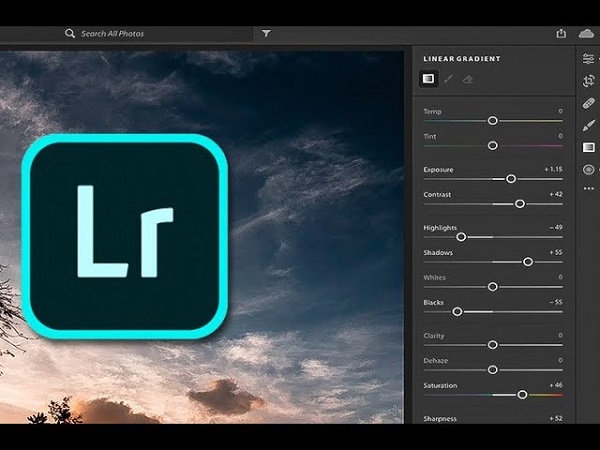Click the Saturation slider handle

[x=522, y=395]
